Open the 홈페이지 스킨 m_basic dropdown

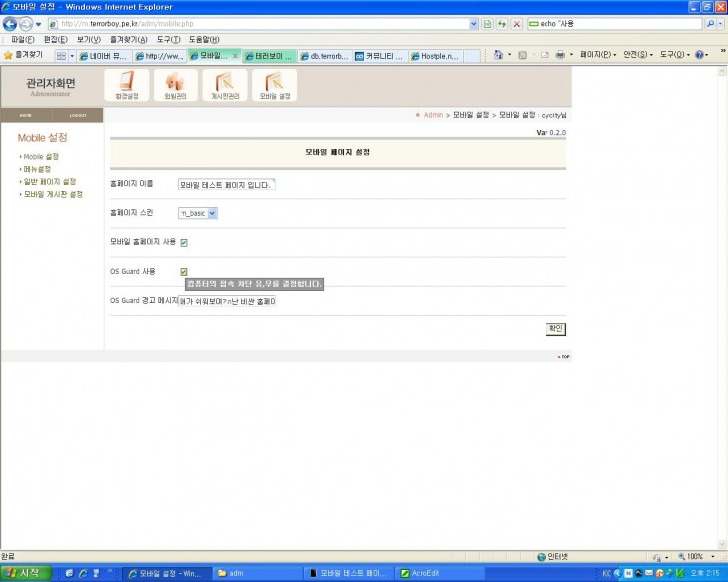(x=197, y=213)
